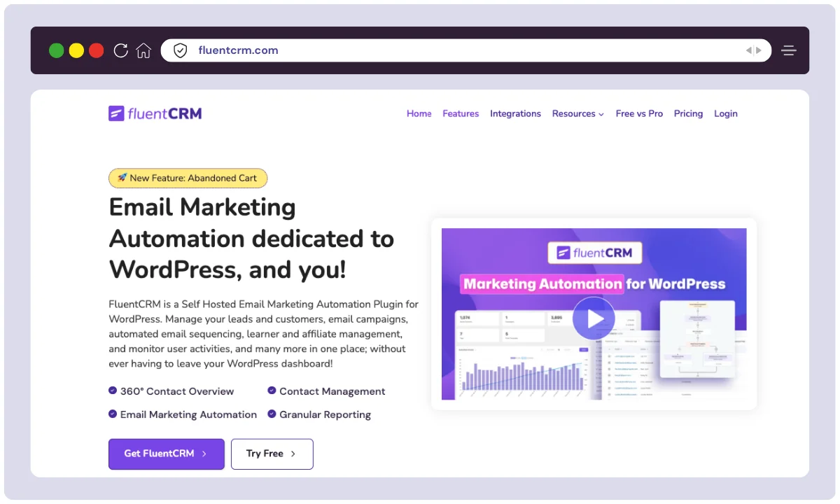Click the FluentCRM logo in header

(x=155, y=113)
